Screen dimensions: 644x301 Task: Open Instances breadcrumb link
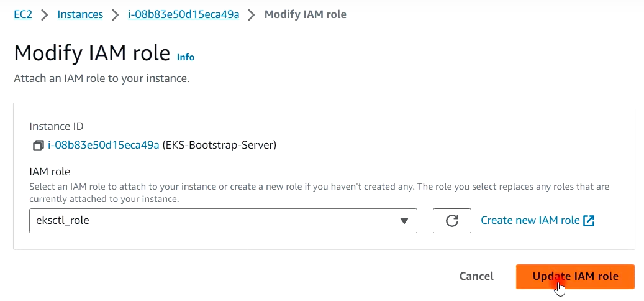(x=80, y=14)
